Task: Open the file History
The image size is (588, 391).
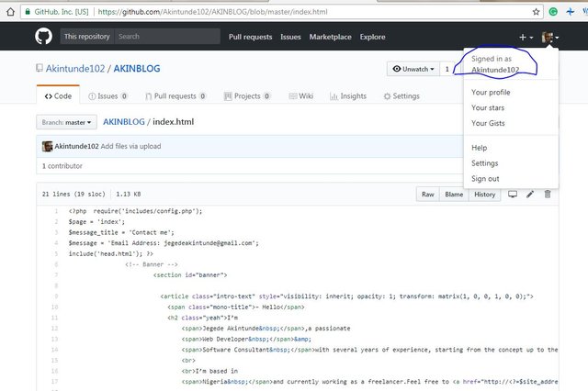Action: [x=485, y=195]
